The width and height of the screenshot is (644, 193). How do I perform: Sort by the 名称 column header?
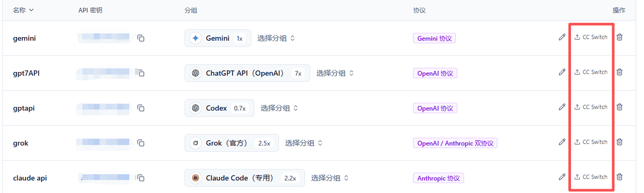(x=23, y=10)
